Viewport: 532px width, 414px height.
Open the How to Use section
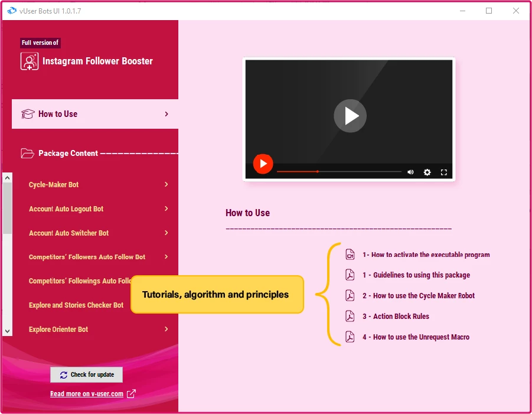pyautogui.click(x=95, y=114)
